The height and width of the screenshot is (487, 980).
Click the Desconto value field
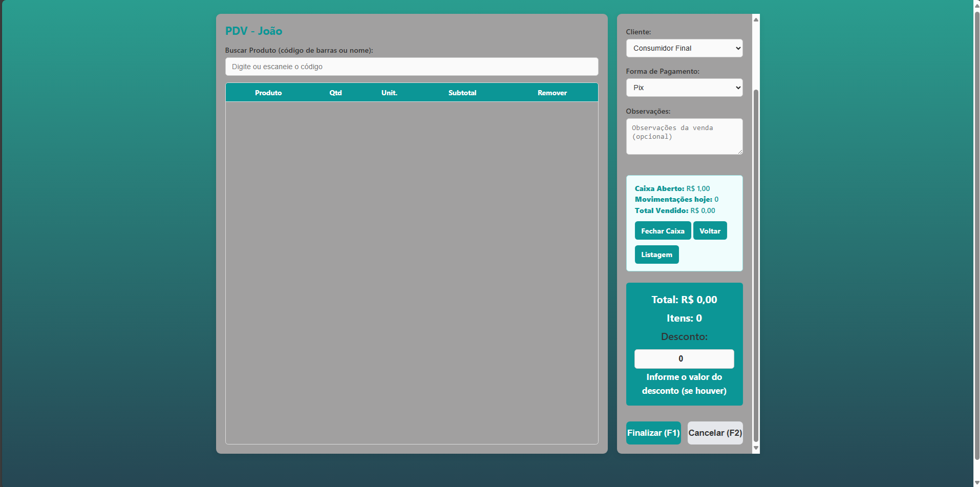click(x=684, y=358)
